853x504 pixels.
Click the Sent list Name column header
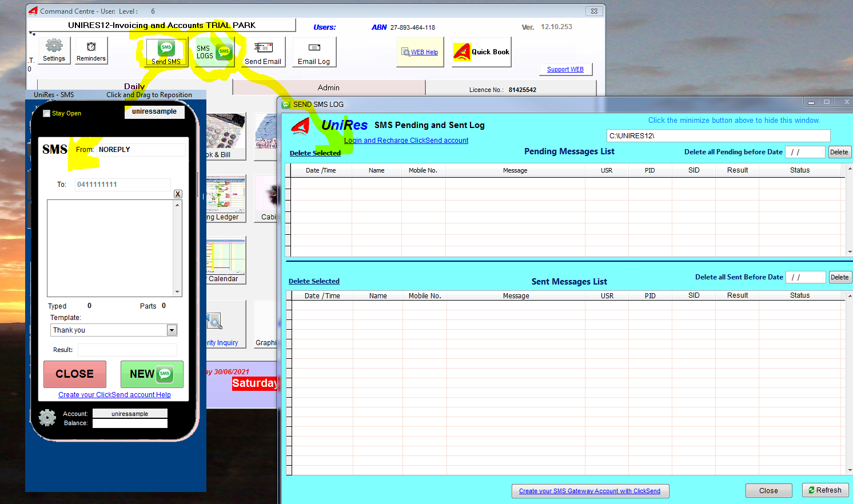[378, 296]
